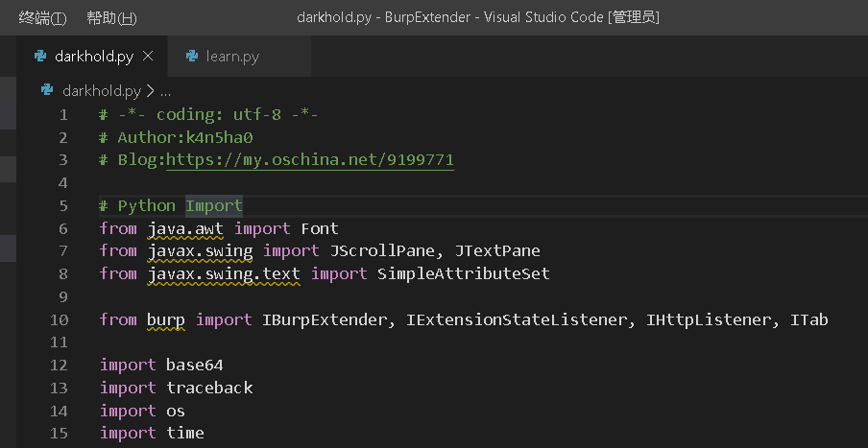
Task: Click the Python file icon in breadcrumb
Action: tap(47, 90)
